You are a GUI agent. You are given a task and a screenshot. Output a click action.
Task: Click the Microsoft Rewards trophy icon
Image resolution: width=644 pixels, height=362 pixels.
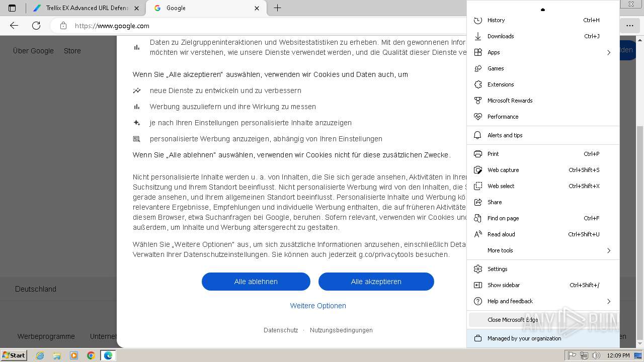coord(478,101)
